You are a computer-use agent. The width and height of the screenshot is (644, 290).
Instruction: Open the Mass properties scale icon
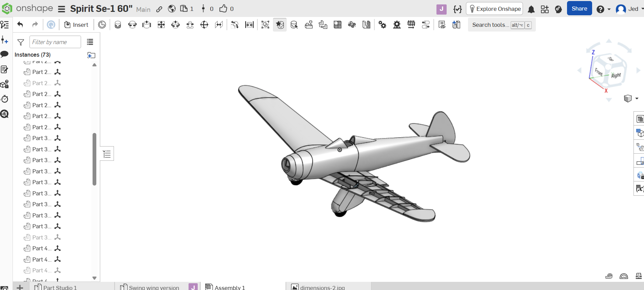(639, 276)
